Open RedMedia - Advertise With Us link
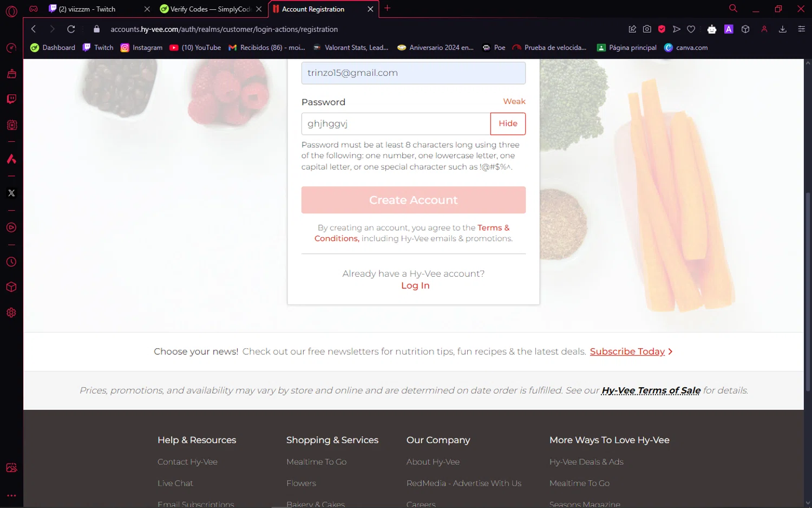 point(464,483)
